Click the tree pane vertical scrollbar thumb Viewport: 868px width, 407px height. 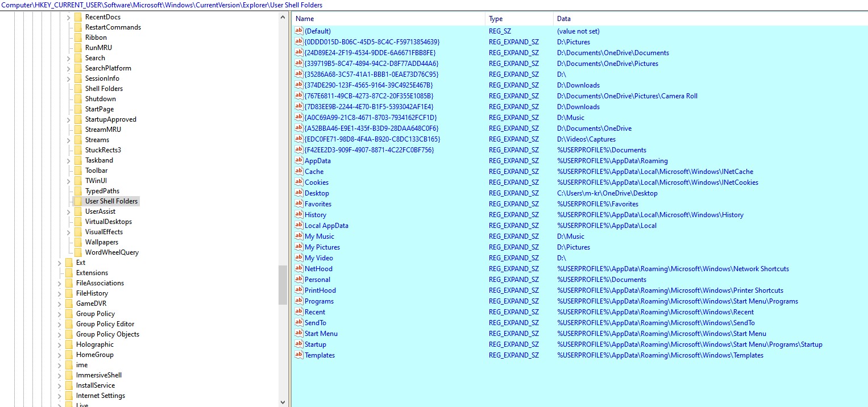283,285
